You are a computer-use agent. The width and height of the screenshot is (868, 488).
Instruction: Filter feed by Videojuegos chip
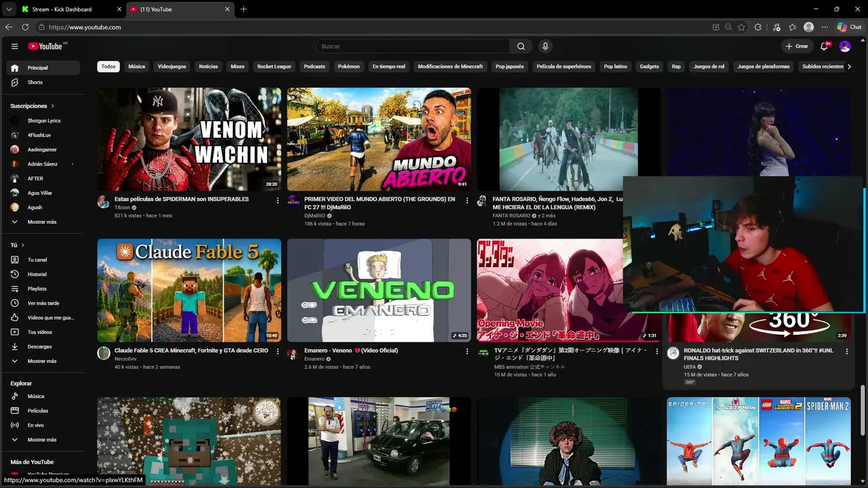pyautogui.click(x=172, y=66)
